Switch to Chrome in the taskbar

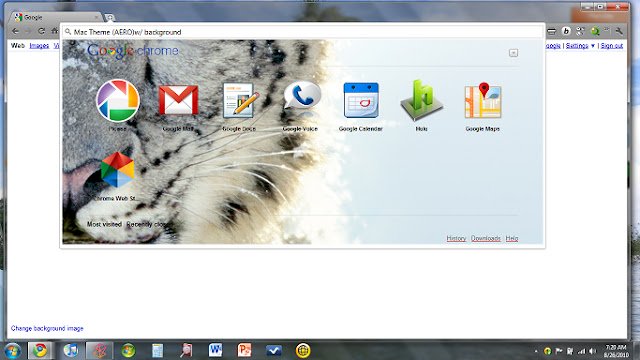40,351
